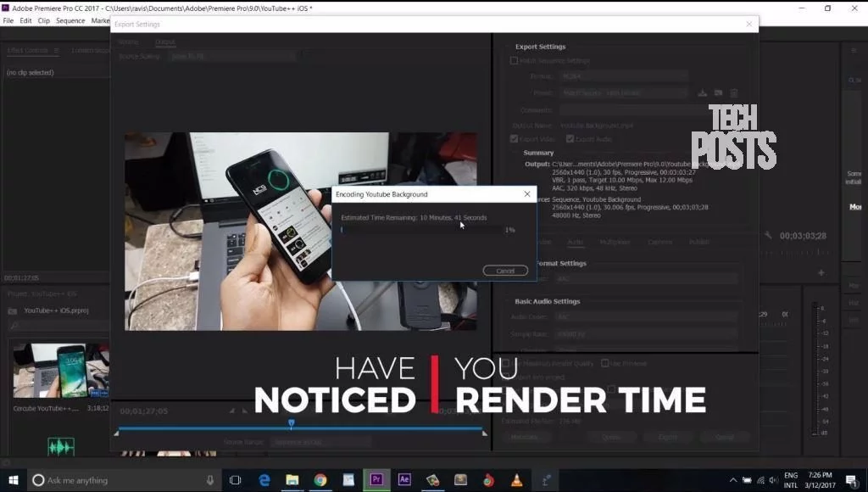Click the Import Preset icon
The width and height of the screenshot is (868, 492).
pyautogui.click(x=718, y=93)
